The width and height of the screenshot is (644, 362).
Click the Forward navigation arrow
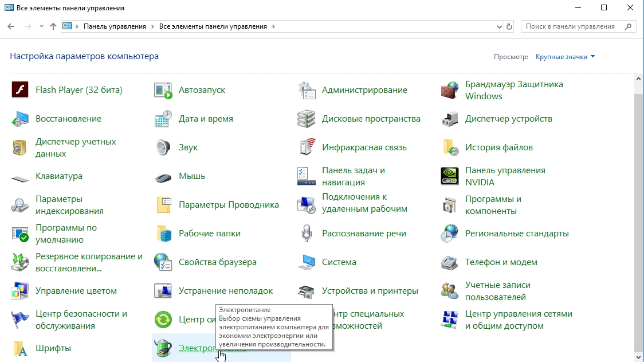pyautogui.click(x=28, y=26)
